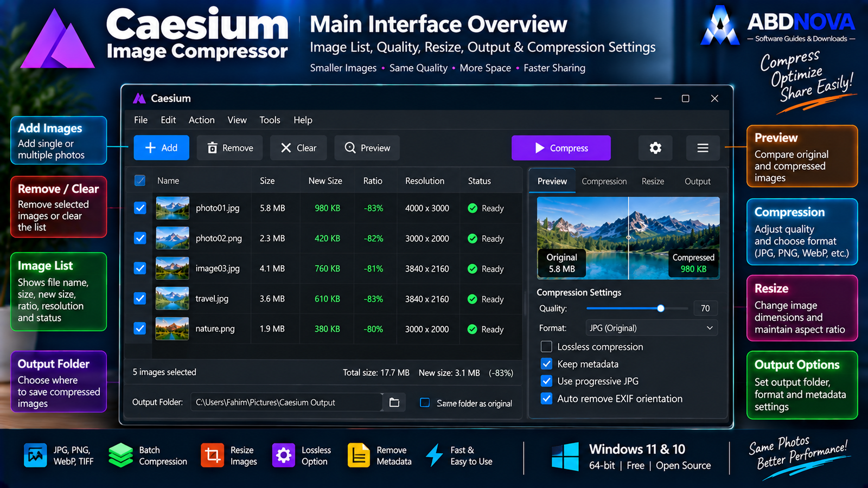Uncheck the travel.jpg row checkbox
The image size is (868, 488).
[140, 298]
